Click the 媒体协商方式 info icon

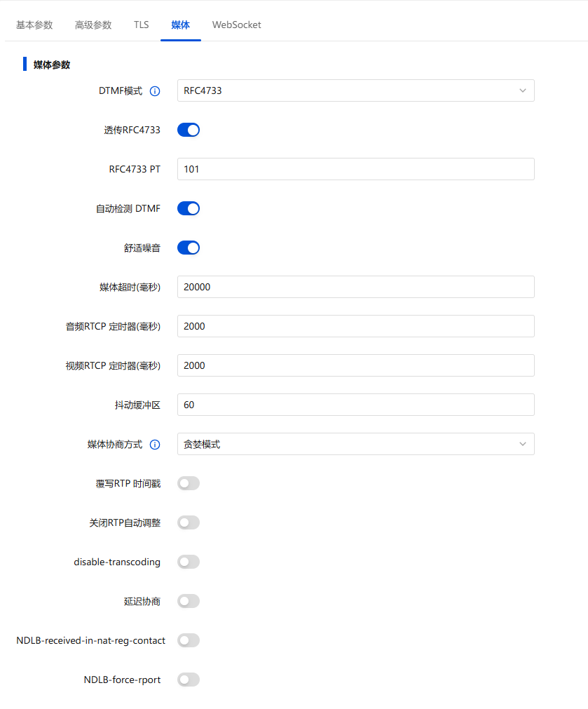[x=155, y=444]
